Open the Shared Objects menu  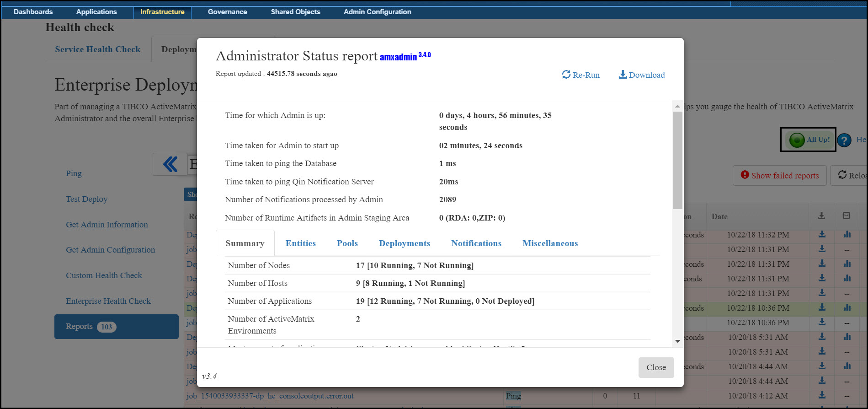coord(295,12)
